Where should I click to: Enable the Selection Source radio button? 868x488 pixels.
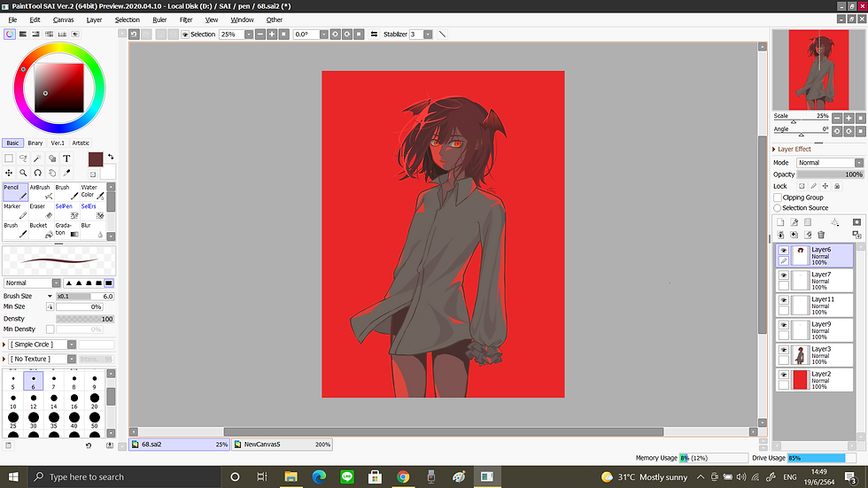[778, 208]
